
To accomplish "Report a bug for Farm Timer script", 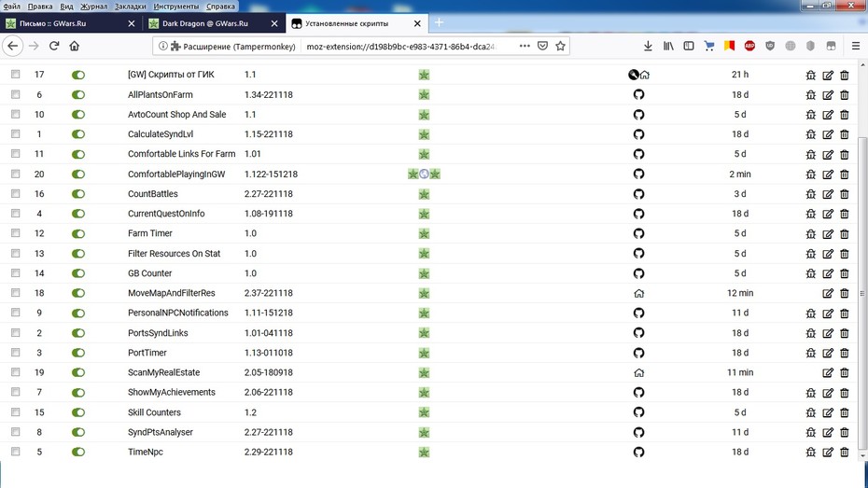I will pos(810,233).
